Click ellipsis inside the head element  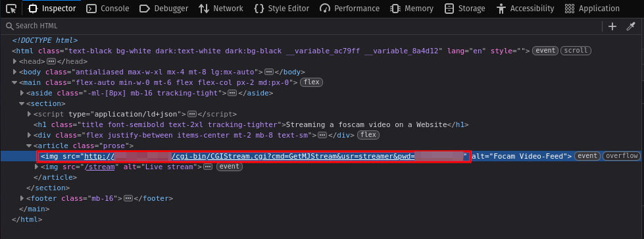[x=51, y=61]
